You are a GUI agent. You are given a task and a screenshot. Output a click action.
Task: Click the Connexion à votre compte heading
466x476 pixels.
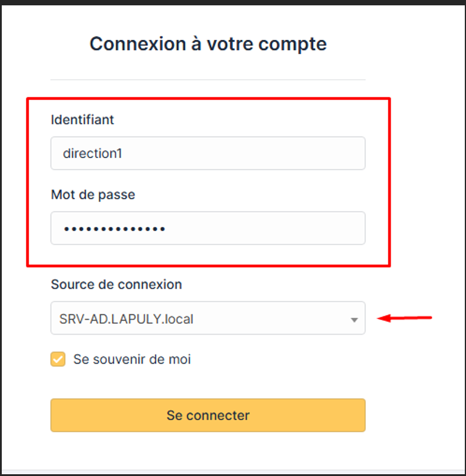(x=208, y=43)
